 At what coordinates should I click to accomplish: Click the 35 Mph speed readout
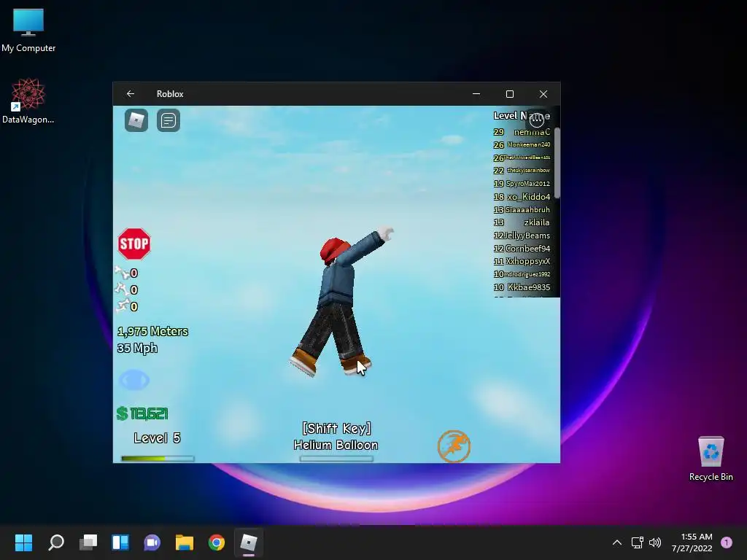click(137, 348)
